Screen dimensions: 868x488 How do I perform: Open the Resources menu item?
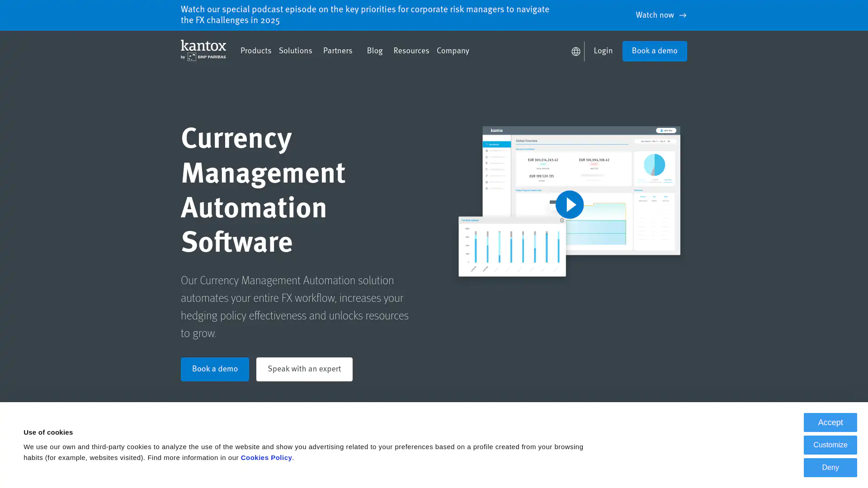[x=410, y=51]
